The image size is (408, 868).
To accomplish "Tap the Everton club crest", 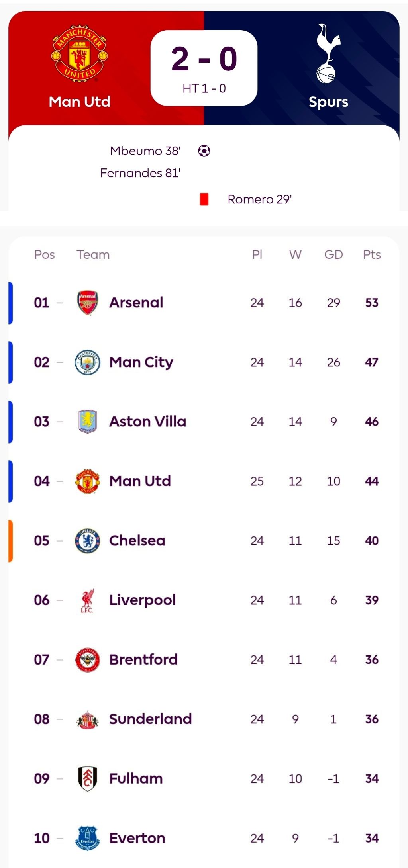I will point(87,838).
